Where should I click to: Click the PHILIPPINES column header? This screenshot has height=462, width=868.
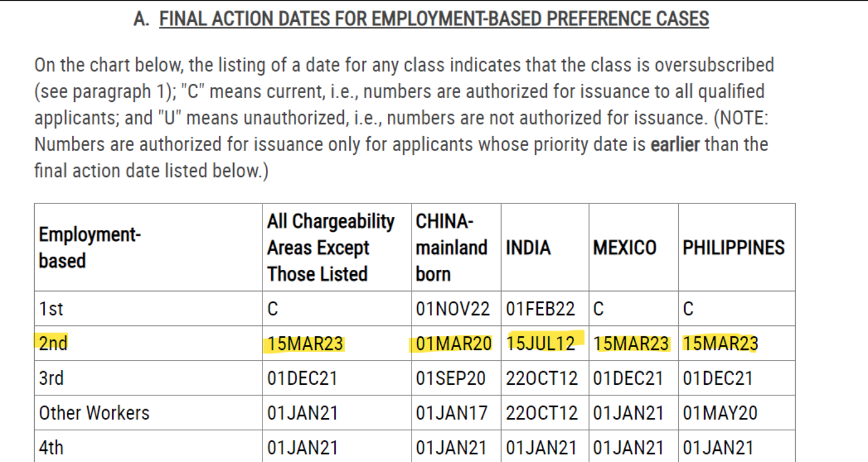pyautogui.click(x=734, y=247)
